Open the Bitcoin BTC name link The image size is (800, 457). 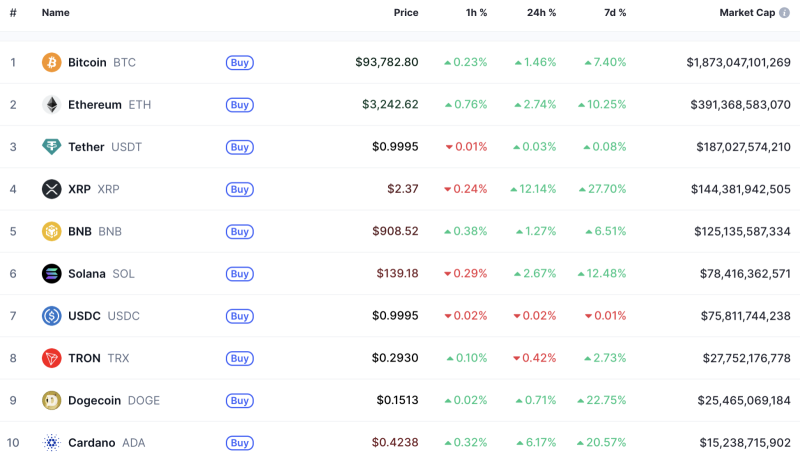tap(102, 62)
